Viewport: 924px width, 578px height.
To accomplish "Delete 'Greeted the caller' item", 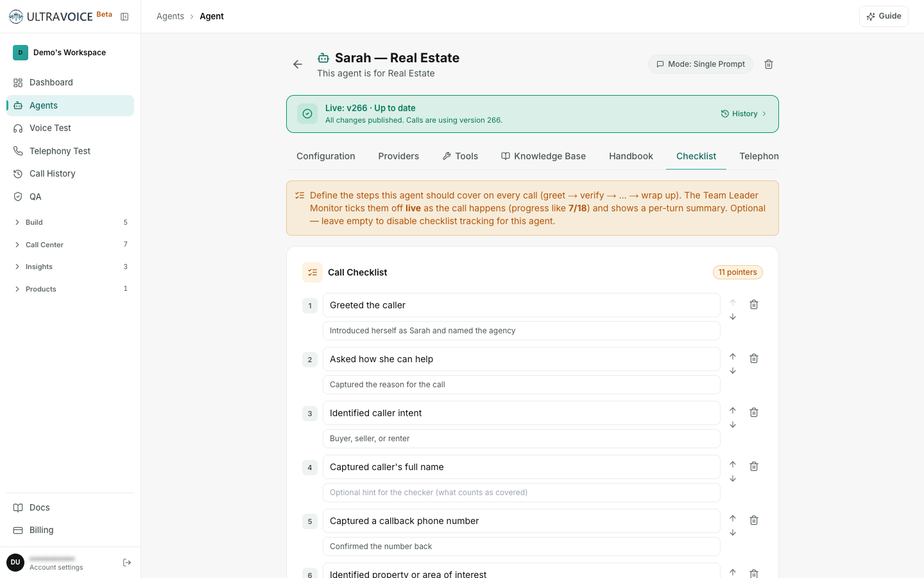I will point(754,304).
